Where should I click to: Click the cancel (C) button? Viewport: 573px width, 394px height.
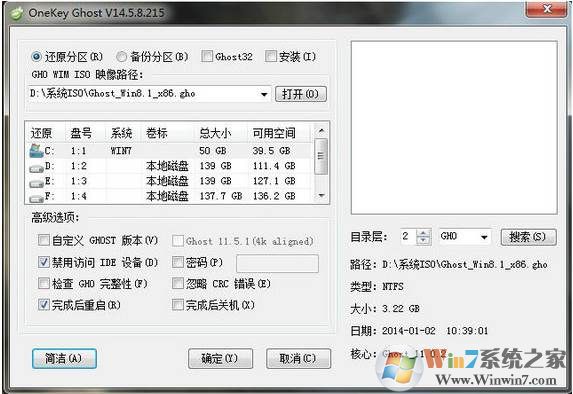tap(298, 359)
